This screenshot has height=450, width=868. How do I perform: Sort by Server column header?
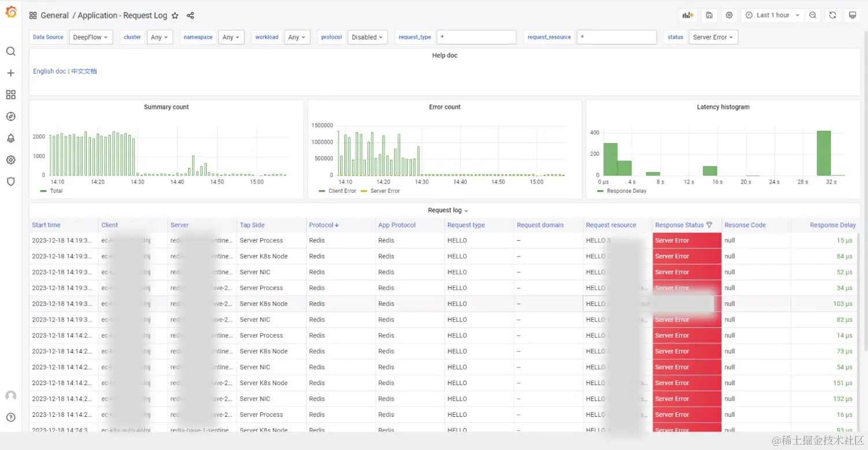pos(179,225)
